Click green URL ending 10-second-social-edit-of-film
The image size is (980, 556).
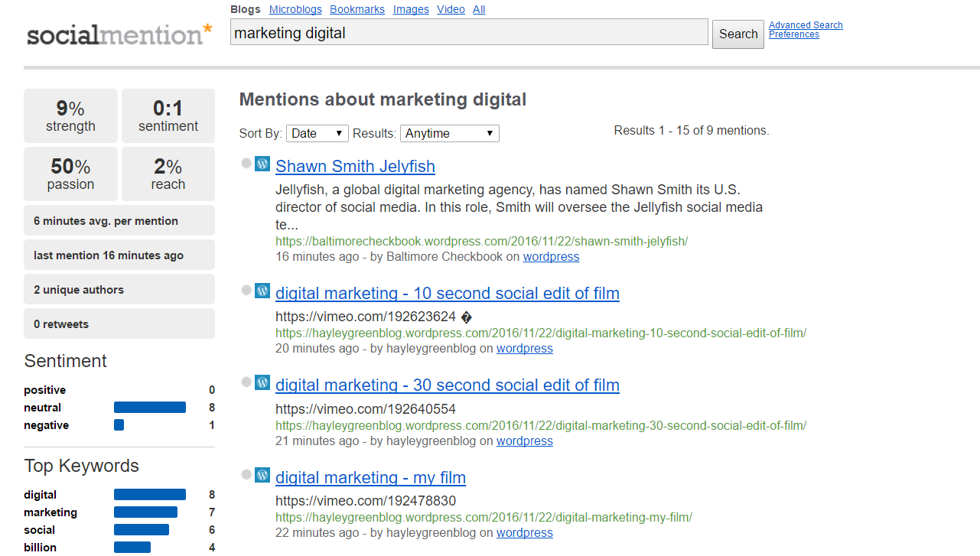point(541,333)
